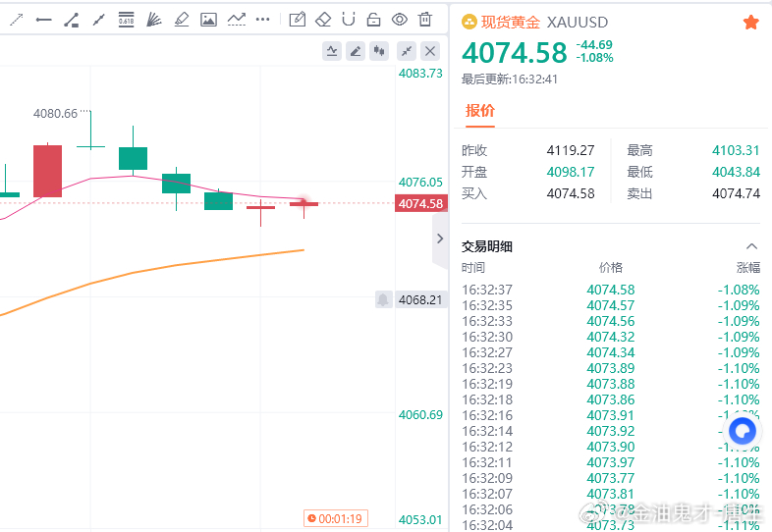Click the 涨幅 column header
This screenshot has width=772, height=532.
pyautogui.click(x=748, y=268)
